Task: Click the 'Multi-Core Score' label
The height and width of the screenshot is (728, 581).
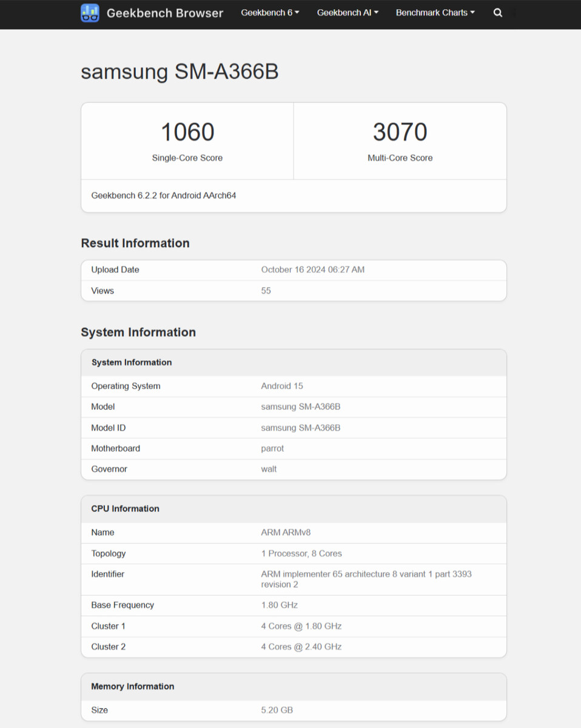Action: click(400, 158)
